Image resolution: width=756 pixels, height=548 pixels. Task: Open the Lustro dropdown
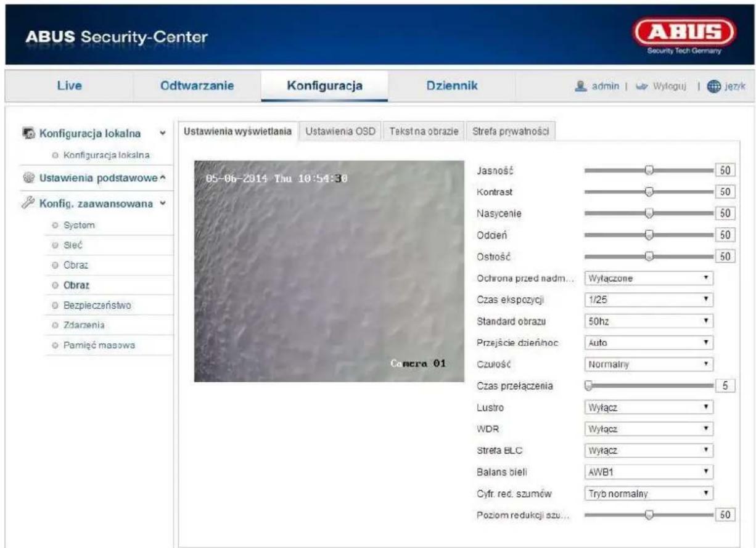[648, 407]
